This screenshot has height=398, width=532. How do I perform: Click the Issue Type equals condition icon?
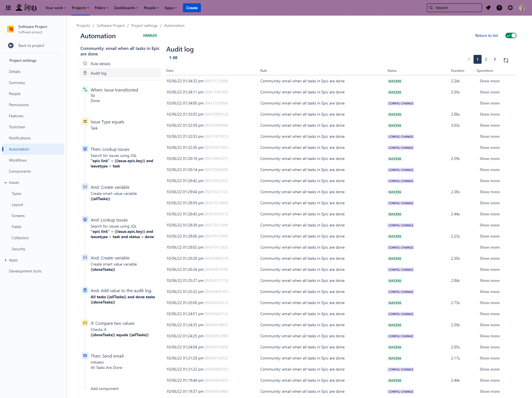coord(85,121)
